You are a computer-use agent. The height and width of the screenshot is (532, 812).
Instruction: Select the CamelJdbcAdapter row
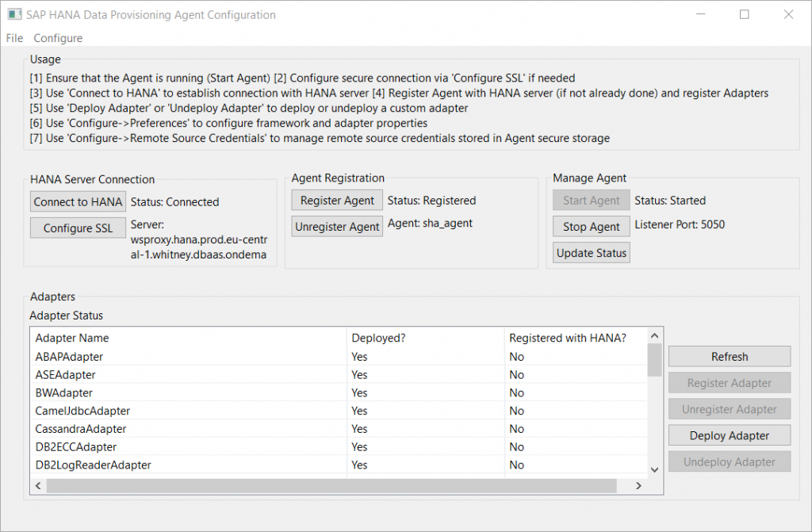tap(339, 411)
